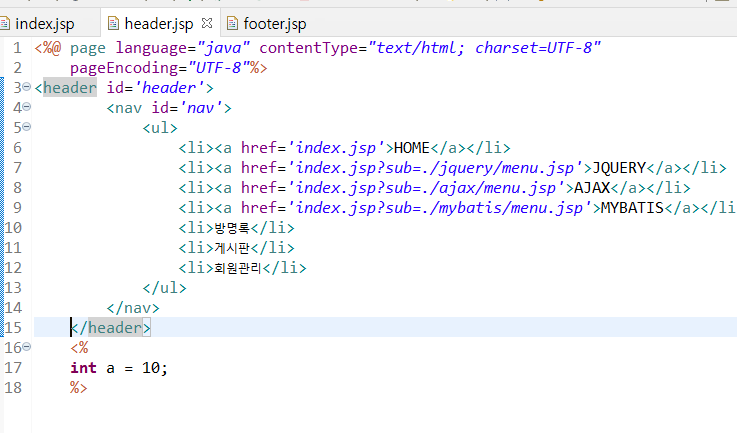
Task: Click the HOME link text on line 6
Action: click(x=412, y=148)
